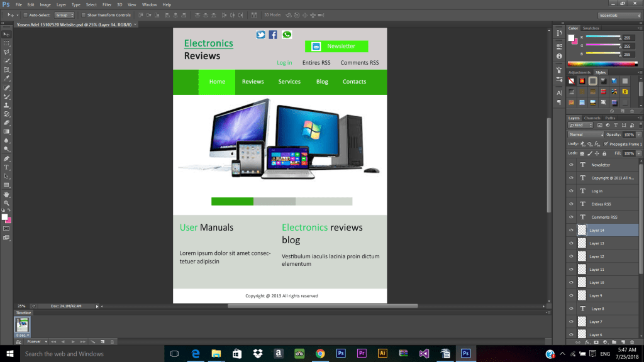This screenshot has height=362, width=644.
Task: Open the blend mode Normal dropdown
Action: click(x=586, y=134)
